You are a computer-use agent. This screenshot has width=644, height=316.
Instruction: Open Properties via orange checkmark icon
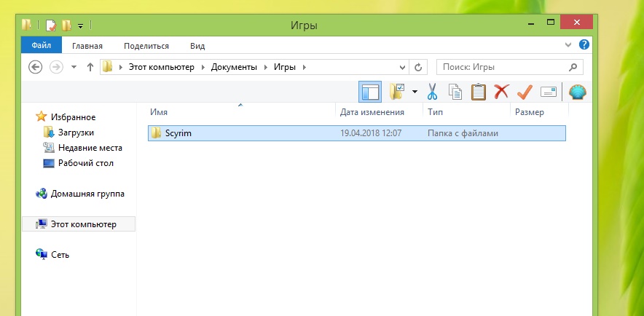click(x=525, y=92)
